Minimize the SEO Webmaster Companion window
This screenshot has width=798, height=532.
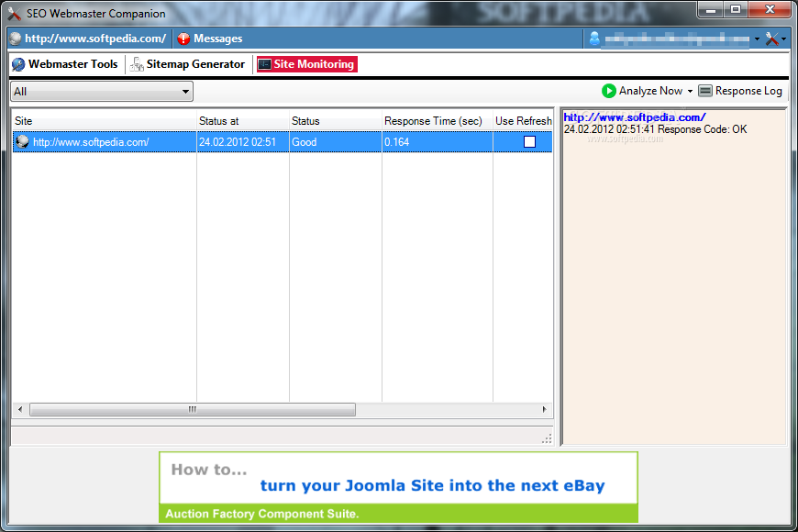(712, 10)
